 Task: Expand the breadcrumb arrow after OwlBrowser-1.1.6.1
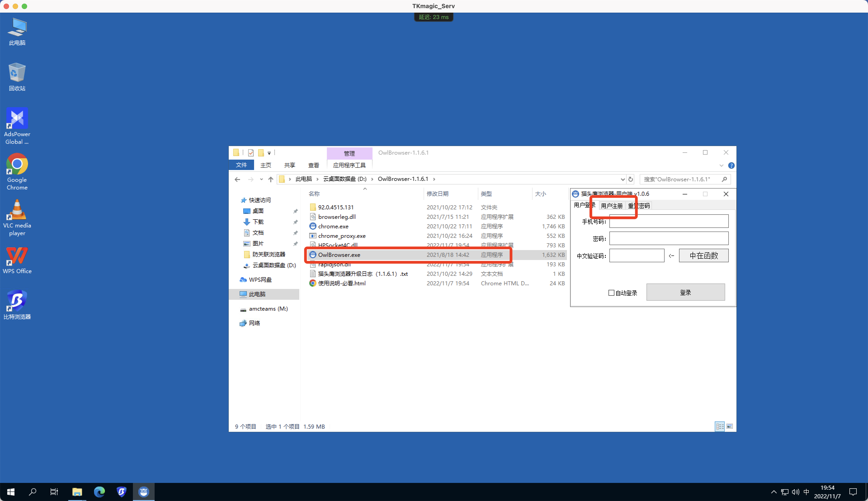coord(434,179)
